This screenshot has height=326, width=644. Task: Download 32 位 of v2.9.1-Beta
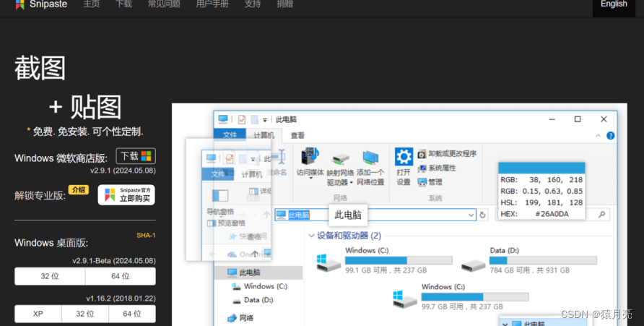[x=50, y=276]
